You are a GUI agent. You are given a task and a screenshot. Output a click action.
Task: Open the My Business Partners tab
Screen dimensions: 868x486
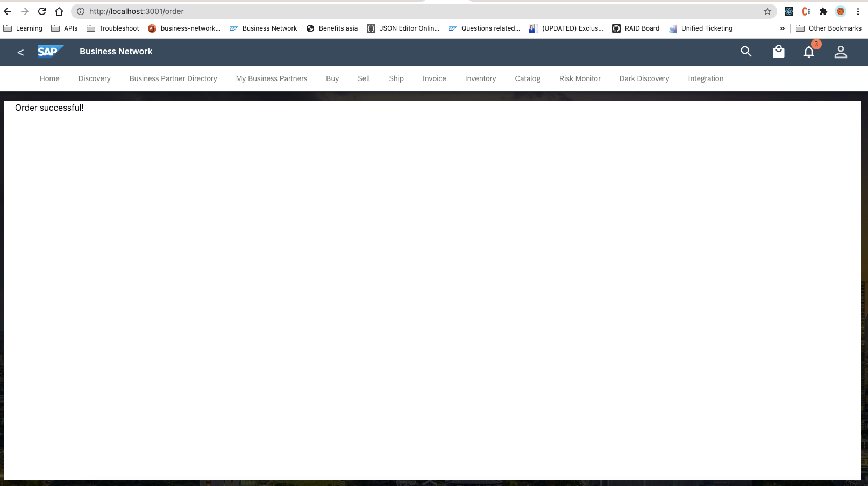coord(272,78)
